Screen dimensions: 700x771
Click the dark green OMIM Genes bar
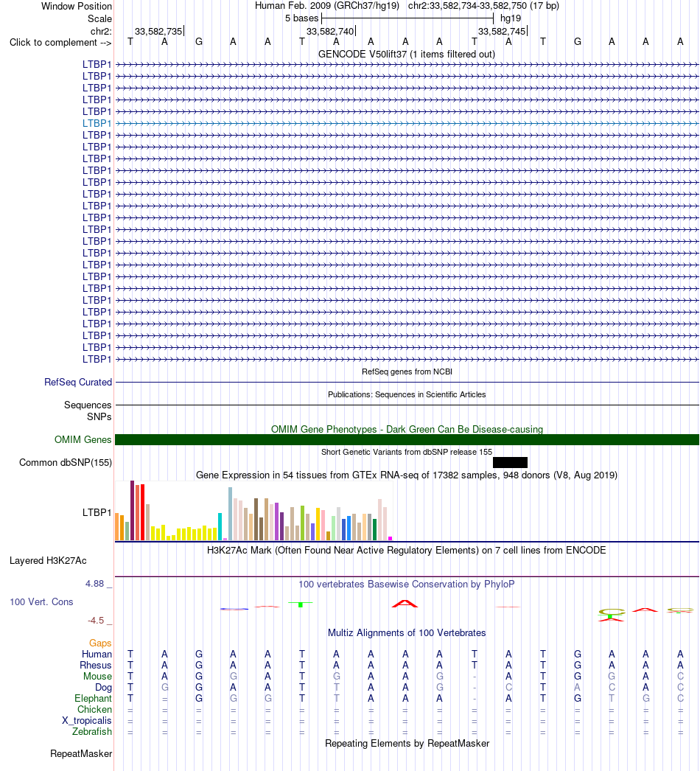(407, 439)
